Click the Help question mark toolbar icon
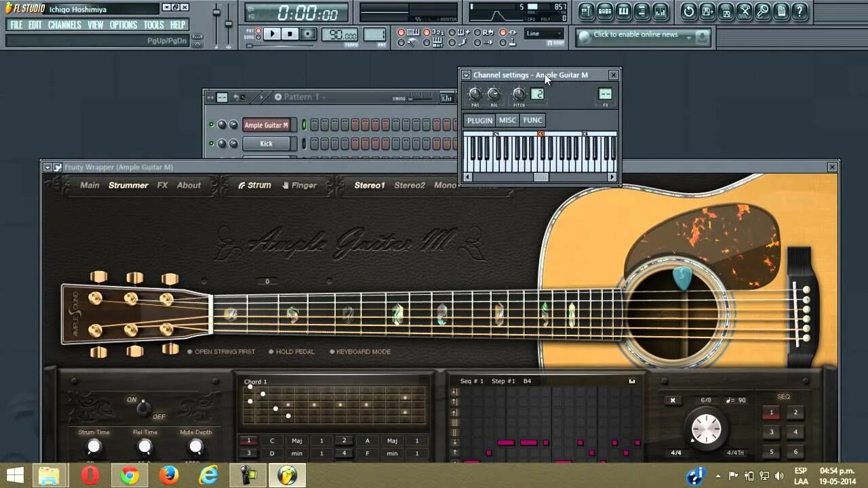This screenshot has width=868, height=488. [800, 12]
